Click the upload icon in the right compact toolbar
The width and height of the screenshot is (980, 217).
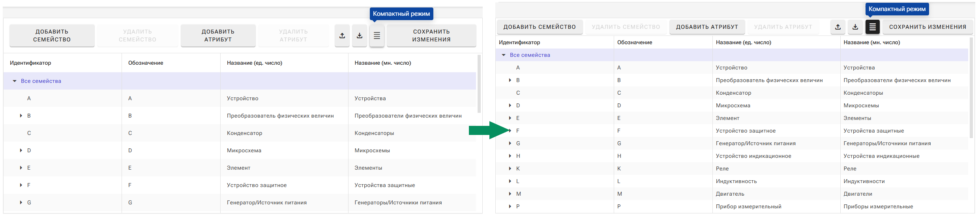click(x=838, y=27)
